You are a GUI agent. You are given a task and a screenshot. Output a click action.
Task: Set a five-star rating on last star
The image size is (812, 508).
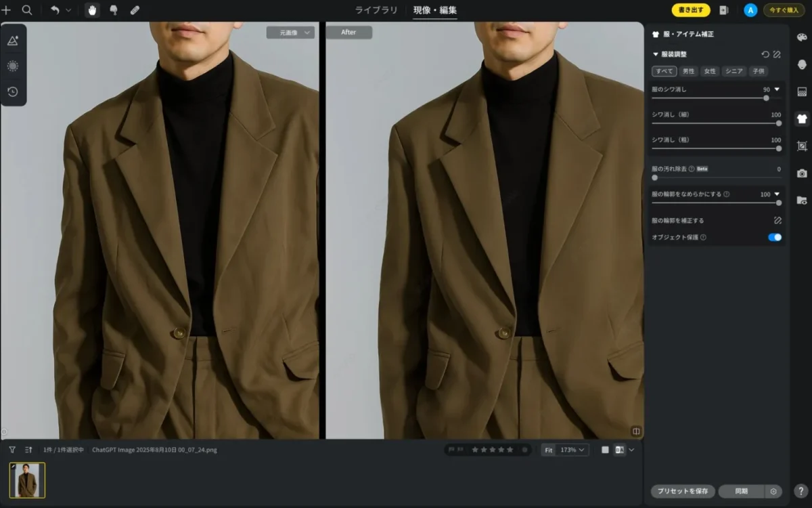[x=510, y=450]
